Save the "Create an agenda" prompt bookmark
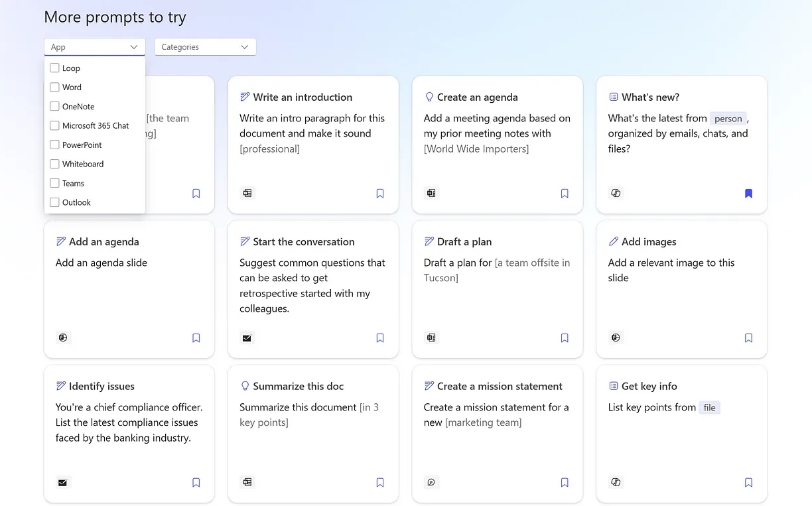Screen dimensions: 812x506 565,194
